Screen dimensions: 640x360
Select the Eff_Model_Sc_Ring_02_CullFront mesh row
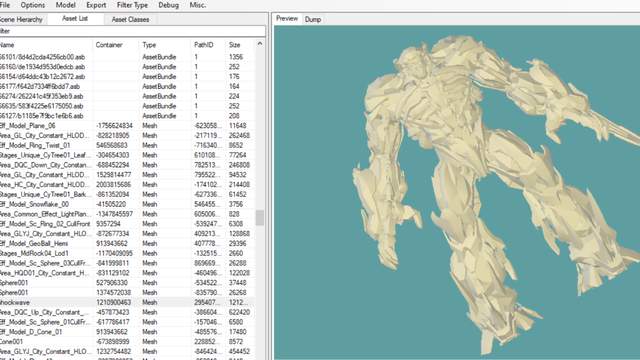click(x=127, y=224)
